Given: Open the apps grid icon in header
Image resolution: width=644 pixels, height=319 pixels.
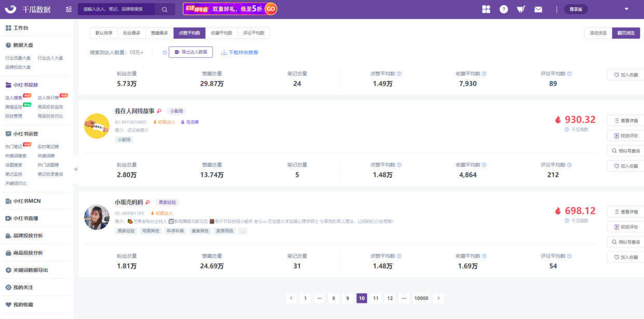Looking at the screenshot, I should tap(486, 9).
